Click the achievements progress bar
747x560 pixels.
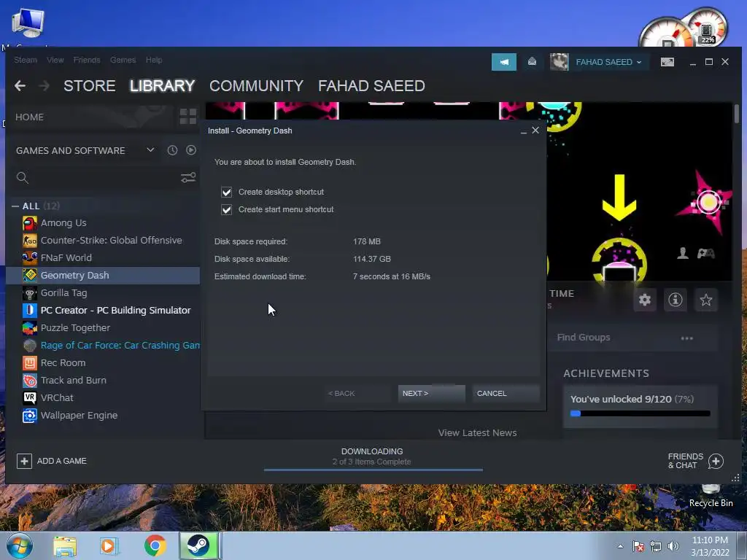tap(640, 413)
